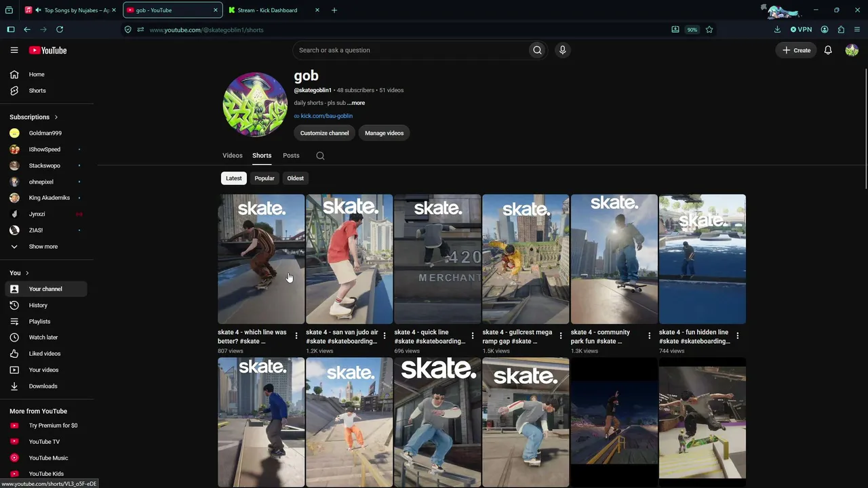Viewport: 868px width, 488px height.
Task: Open History in the sidebar
Action: tap(46, 305)
